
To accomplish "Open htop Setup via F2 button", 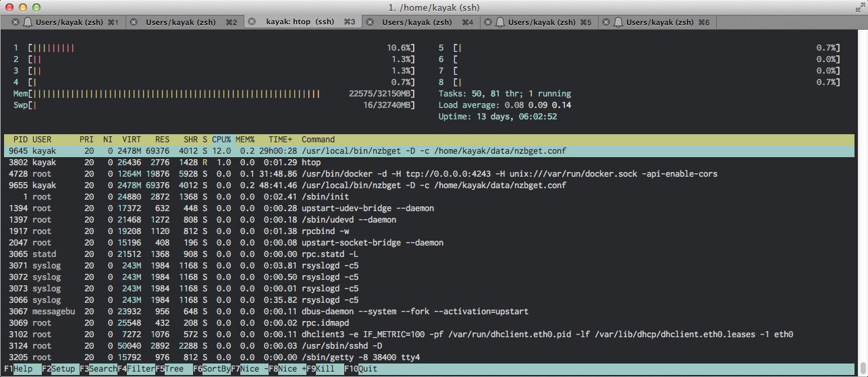I will click(x=59, y=369).
